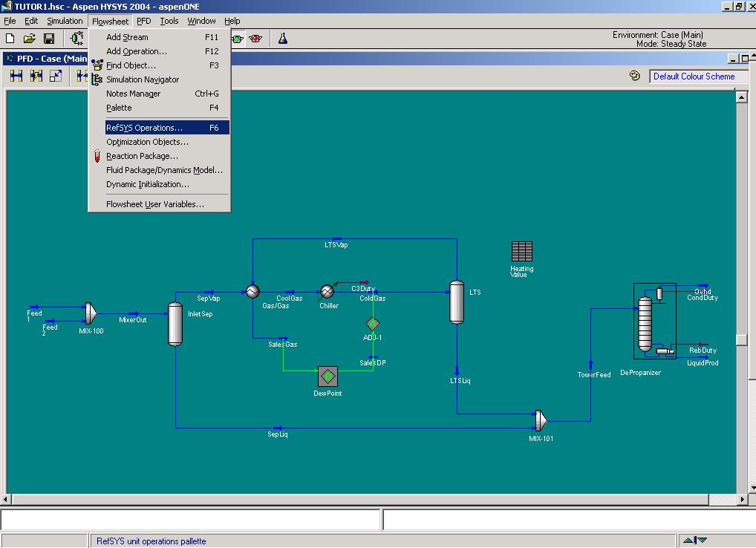Screen dimensions: 756x548
Task: Open the Simulation menu
Action: [x=65, y=21]
